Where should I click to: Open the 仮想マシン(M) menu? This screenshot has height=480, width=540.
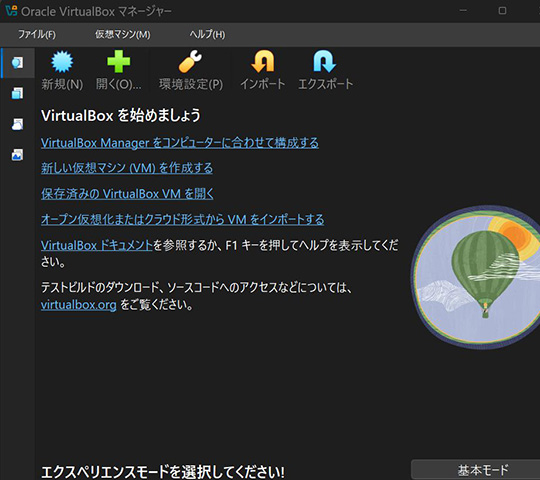(x=123, y=34)
